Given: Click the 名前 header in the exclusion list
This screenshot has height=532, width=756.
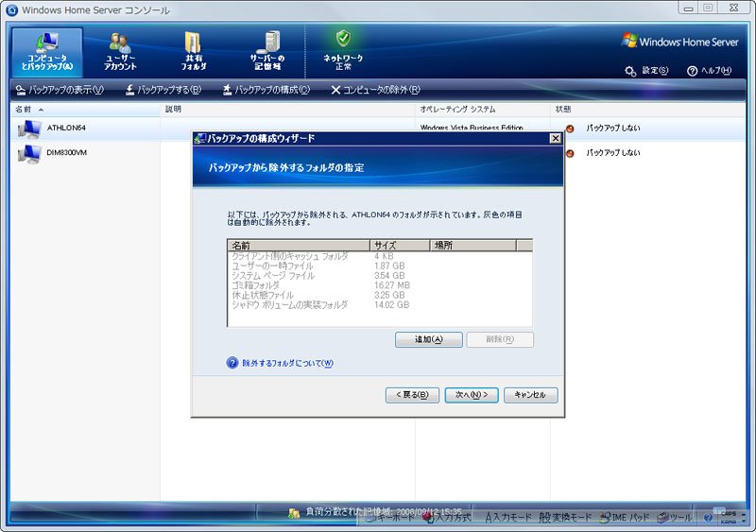Looking at the screenshot, I should tap(299, 245).
